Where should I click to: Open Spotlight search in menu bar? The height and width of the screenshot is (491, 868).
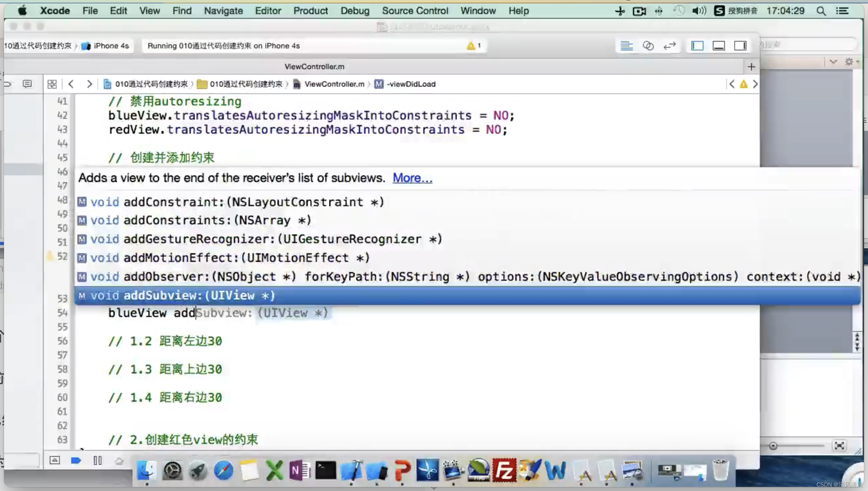[821, 11]
